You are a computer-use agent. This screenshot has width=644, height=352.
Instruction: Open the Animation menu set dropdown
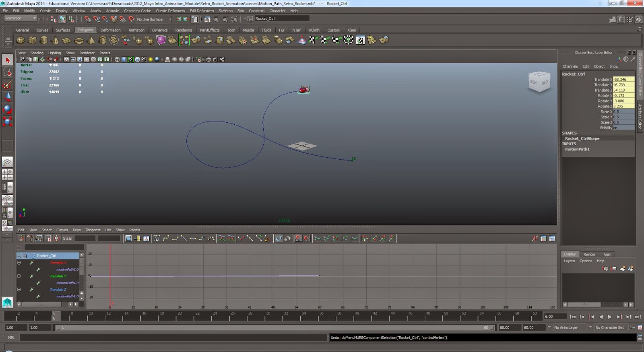pos(20,19)
